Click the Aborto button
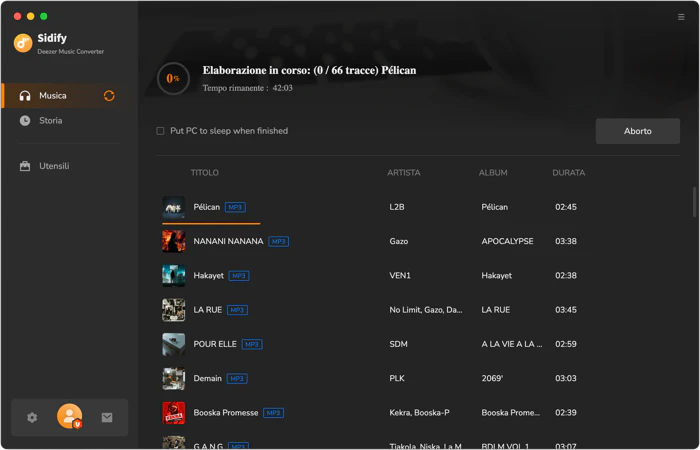This screenshot has width=700, height=450. click(x=638, y=131)
